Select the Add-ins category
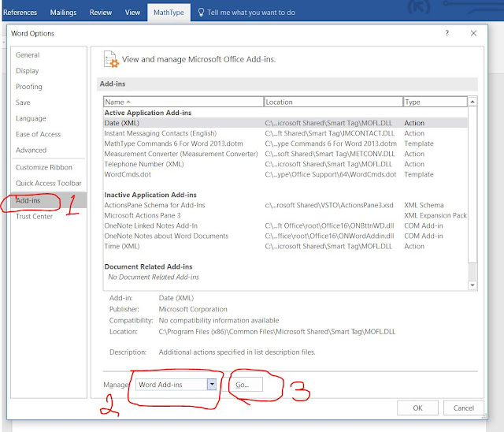 pos(49,200)
